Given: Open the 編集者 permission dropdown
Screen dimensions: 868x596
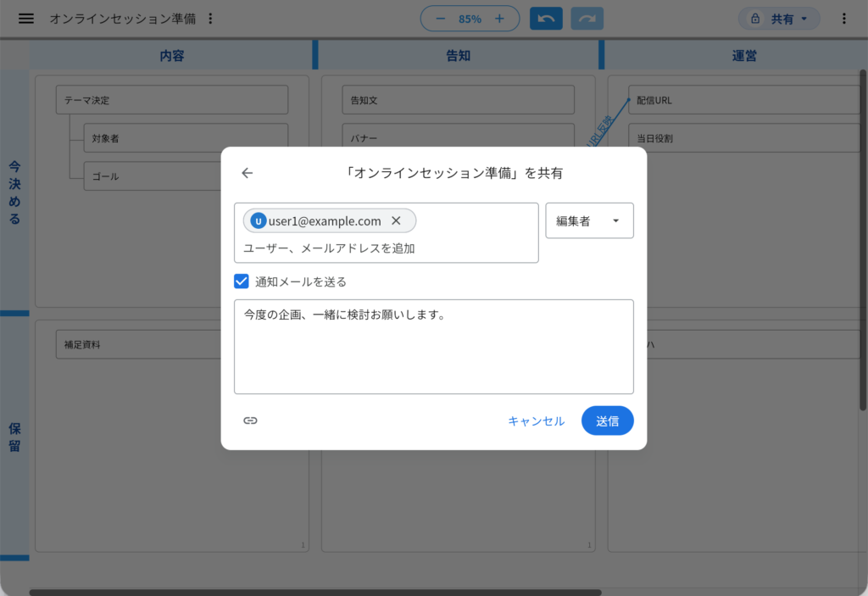Looking at the screenshot, I should click(x=589, y=220).
